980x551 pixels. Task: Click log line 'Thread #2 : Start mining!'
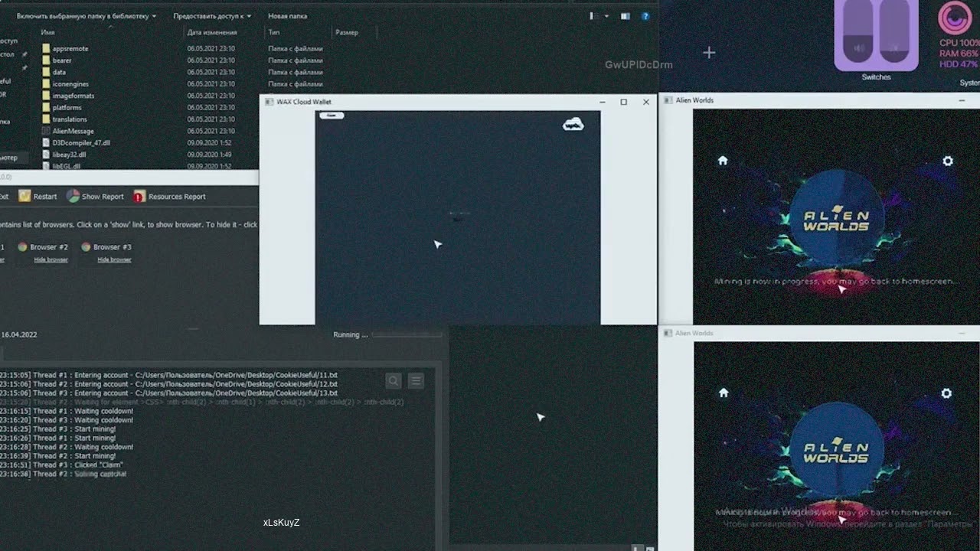(57, 455)
